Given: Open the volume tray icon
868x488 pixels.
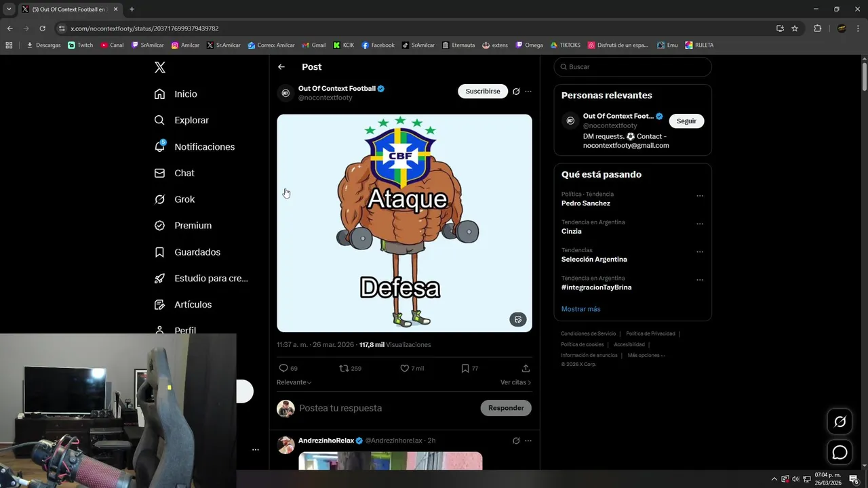Looking at the screenshot, I should (x=795, y=479).
